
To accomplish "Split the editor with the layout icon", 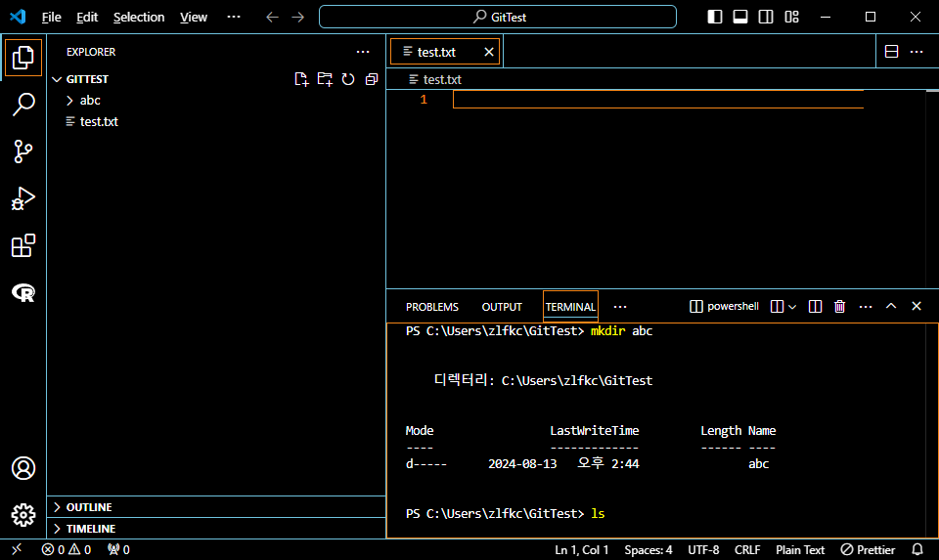I will 891,52.
